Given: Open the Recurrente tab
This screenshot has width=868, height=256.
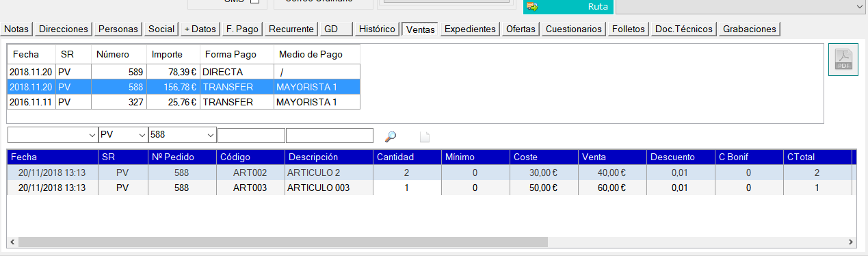Looking at the screenshot, I should 291,29.
